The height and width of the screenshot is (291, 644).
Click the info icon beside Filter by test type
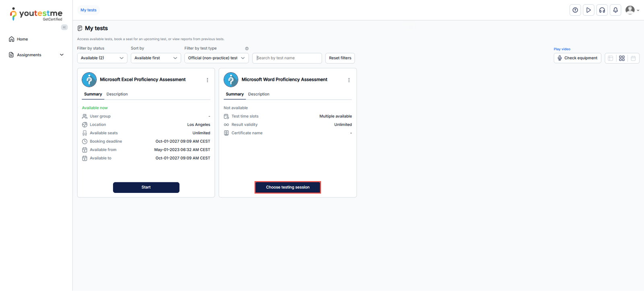point(247,49)
